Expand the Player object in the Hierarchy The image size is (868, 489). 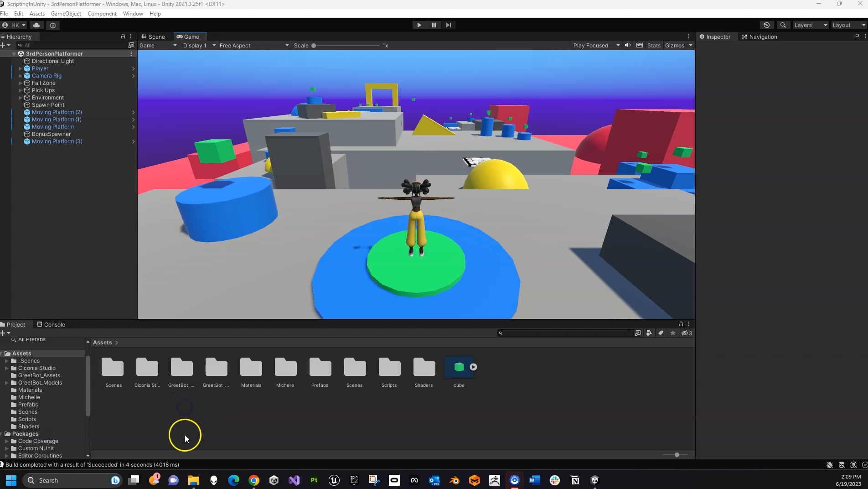pos(20,68)
